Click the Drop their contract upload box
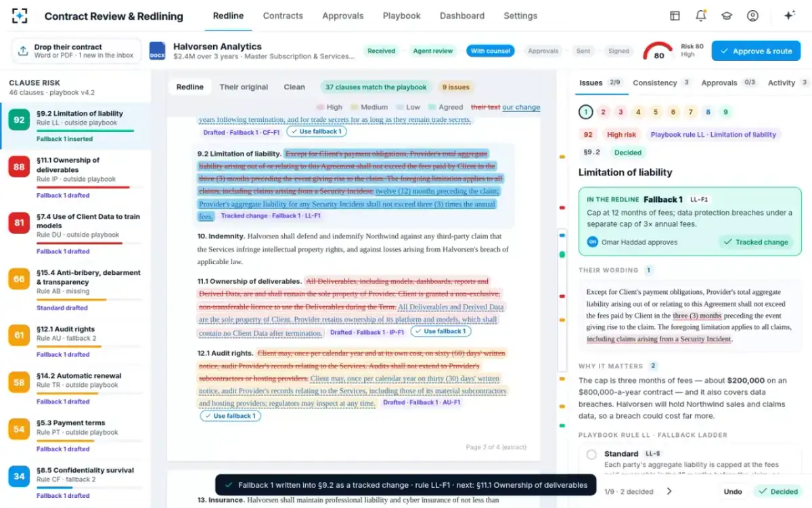 pyautogui.click(x=76, y=51)
